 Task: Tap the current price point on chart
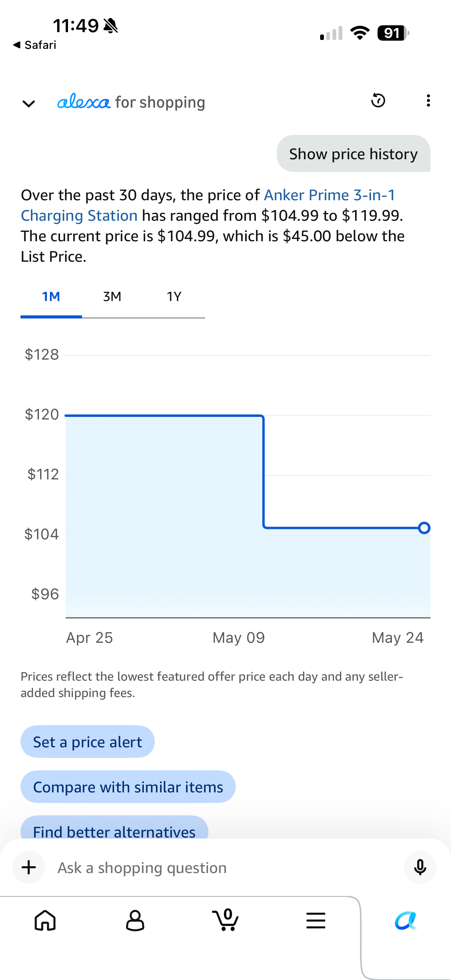424,528
